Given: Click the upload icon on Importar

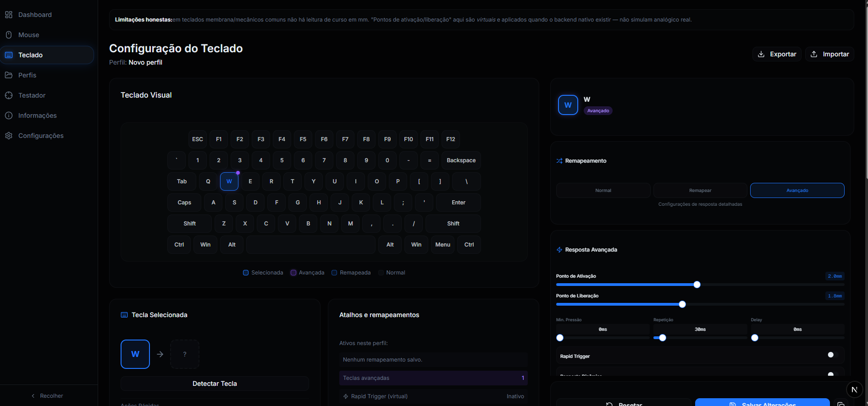Looking at the screenshot, I should click(x=814, y=54).
